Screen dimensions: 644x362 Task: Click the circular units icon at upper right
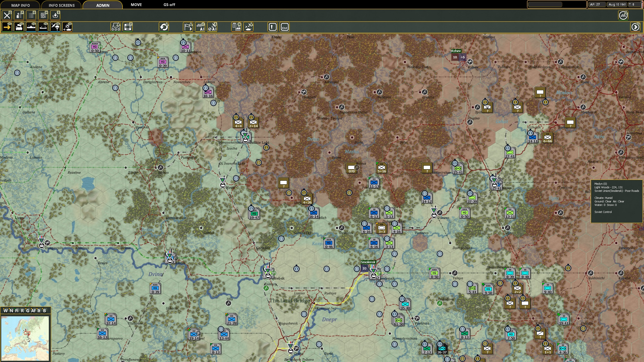click(623, 16)
